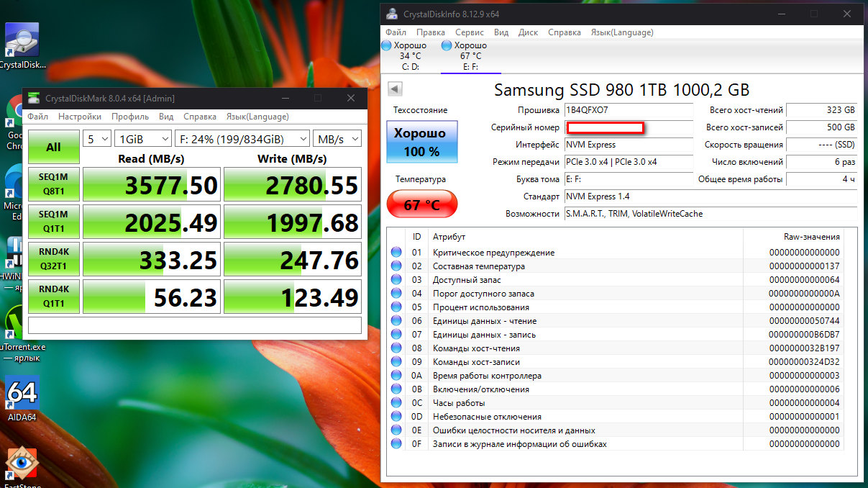Open Сервис menu in CrystalDiskInfo
Image resolution: width=868 pixels, height=488 pixels.
point(470,32)
